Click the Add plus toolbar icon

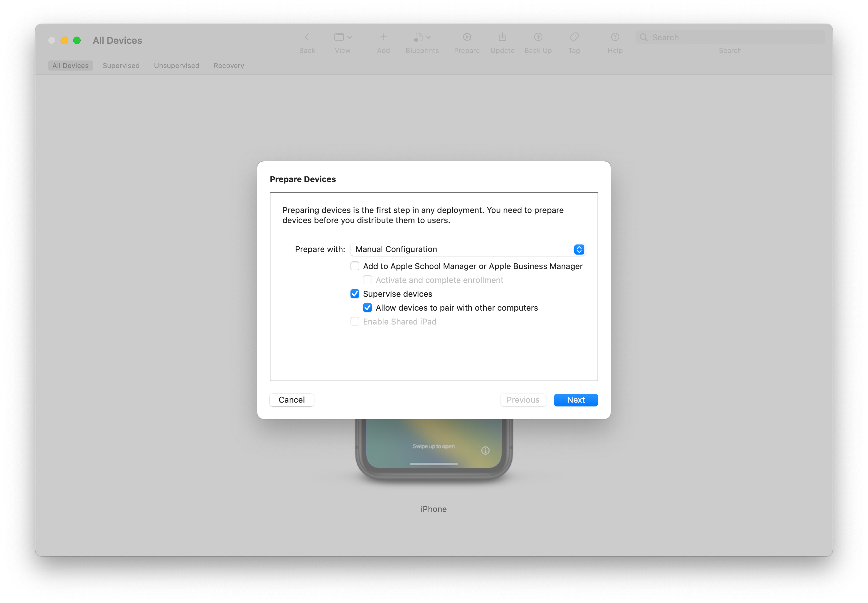[x=383, y=37]
